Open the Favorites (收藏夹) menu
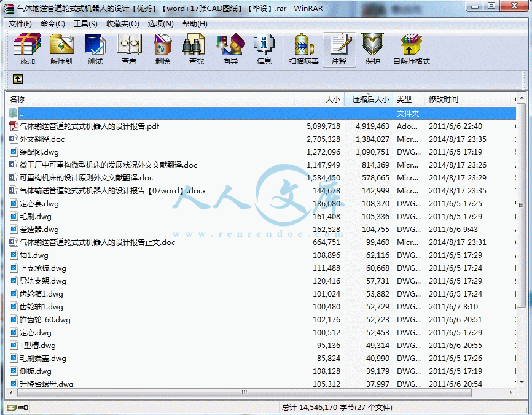Viewport: 532px width, 415px height. pos(123,24)
